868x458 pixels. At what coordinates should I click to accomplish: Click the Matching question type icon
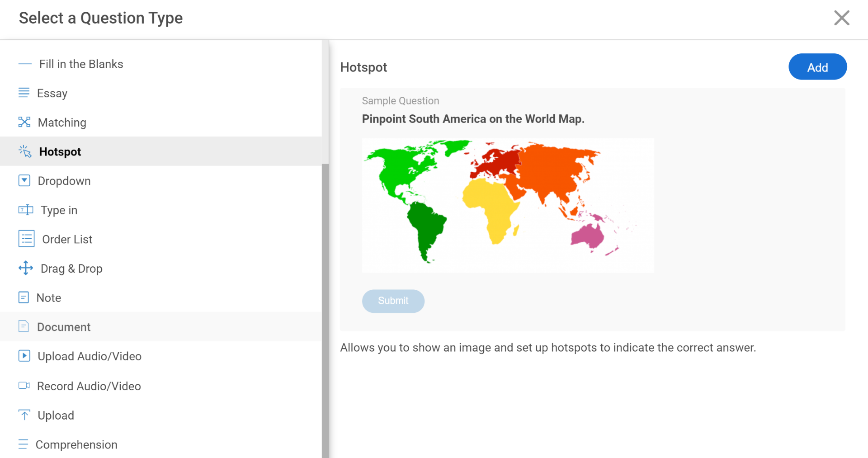click(24, 122)
